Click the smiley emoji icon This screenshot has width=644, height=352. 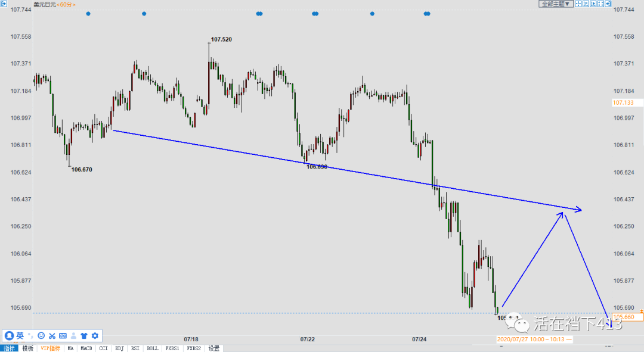click(41, 336)
